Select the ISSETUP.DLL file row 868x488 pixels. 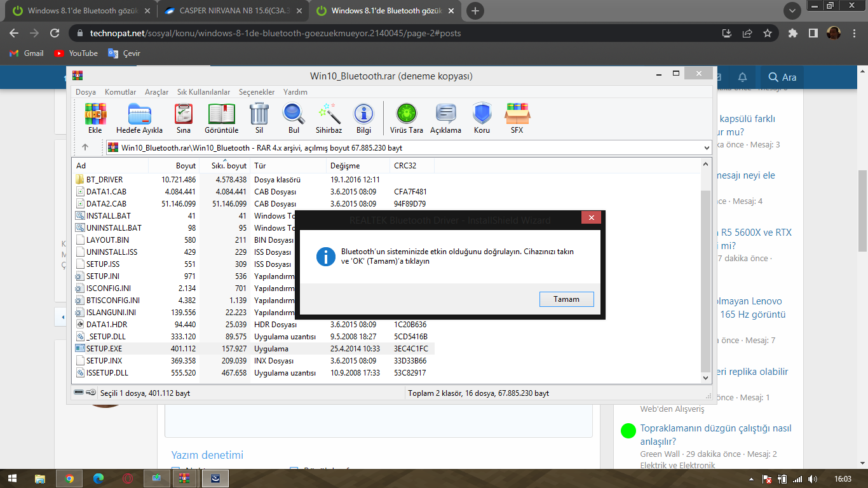click(254, 373)
